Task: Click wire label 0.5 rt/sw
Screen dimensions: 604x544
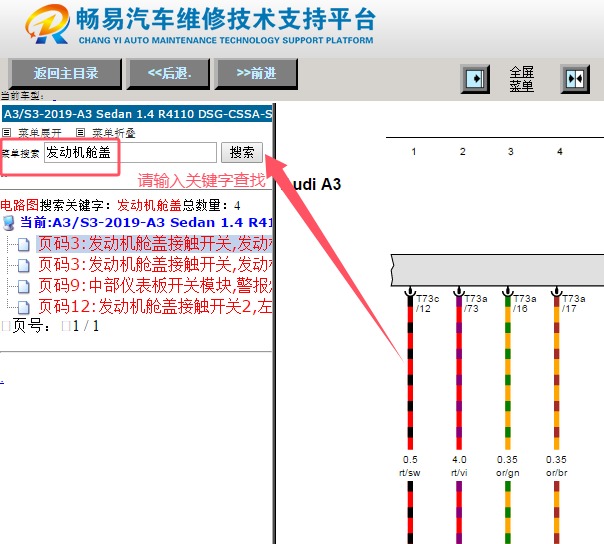Action: point(410,466)
